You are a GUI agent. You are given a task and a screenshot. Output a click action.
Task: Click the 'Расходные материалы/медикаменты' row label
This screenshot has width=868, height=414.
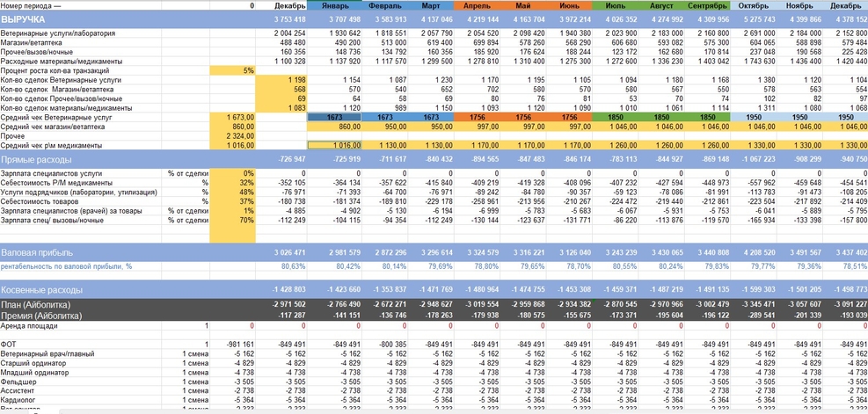point(62,62)
